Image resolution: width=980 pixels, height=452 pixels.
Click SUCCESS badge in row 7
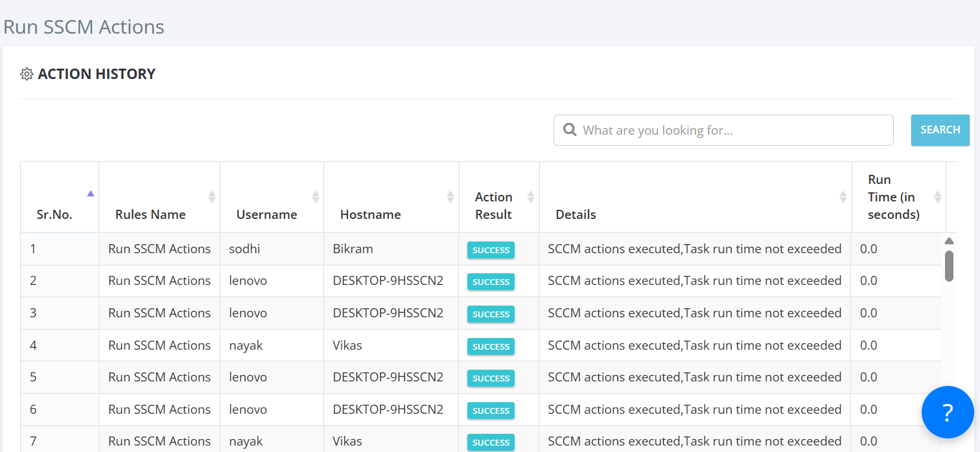click(491, 442)
